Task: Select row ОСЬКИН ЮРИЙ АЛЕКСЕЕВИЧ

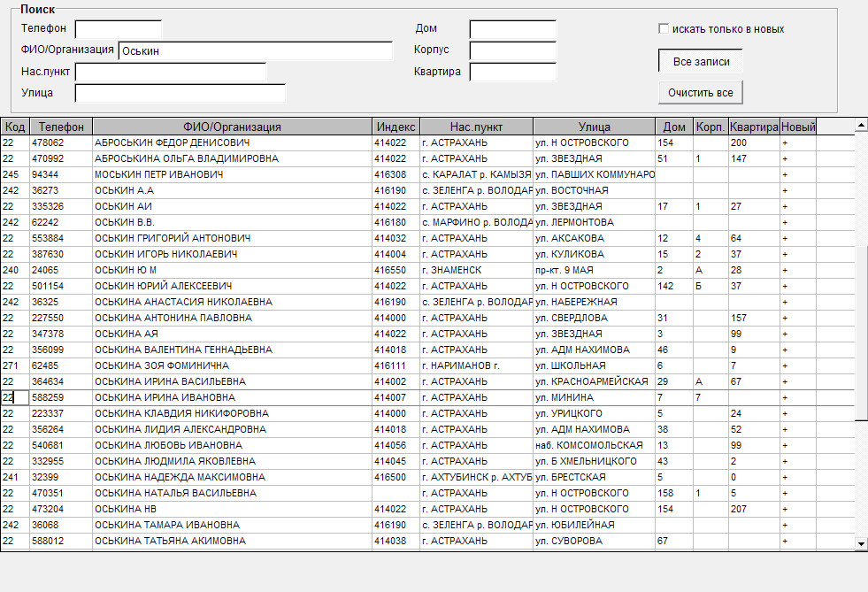Action: [x=427, y=287]
